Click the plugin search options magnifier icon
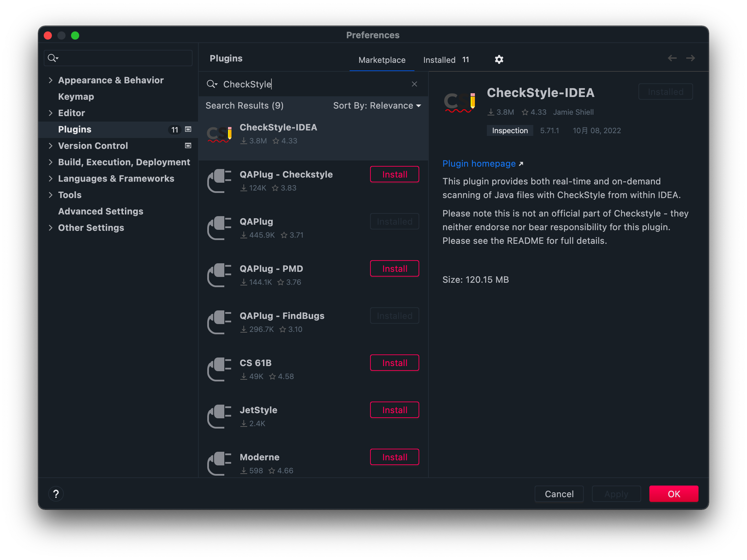The image size is (747, 560). point(212,84)
